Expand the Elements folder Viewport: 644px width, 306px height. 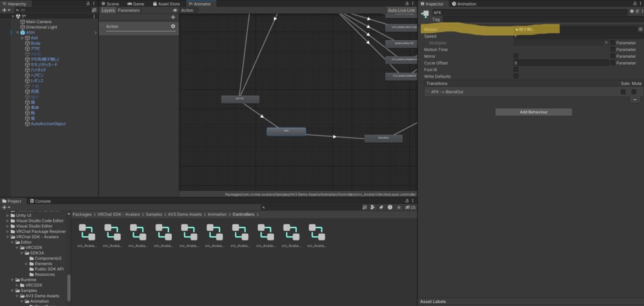click(x=26, y=264)
